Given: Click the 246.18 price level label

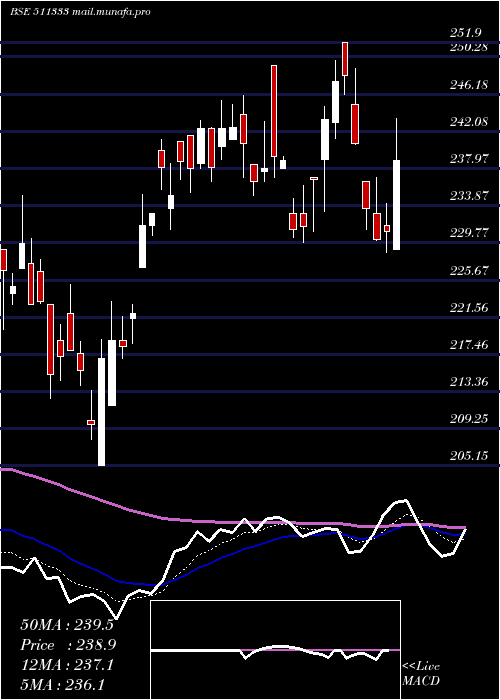Looking at the screenshot, I should pos(468,84).
